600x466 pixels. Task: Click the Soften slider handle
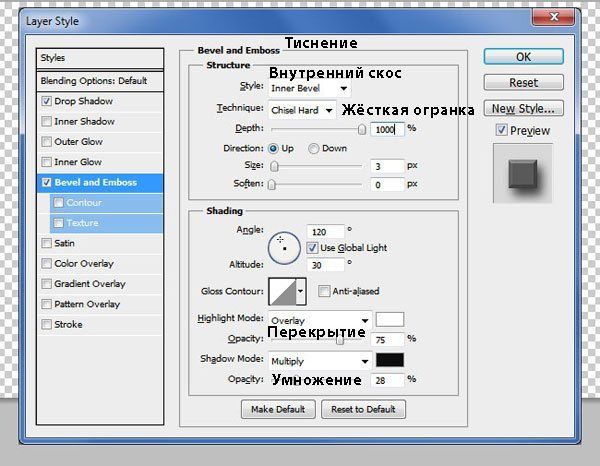click(272, 185)
